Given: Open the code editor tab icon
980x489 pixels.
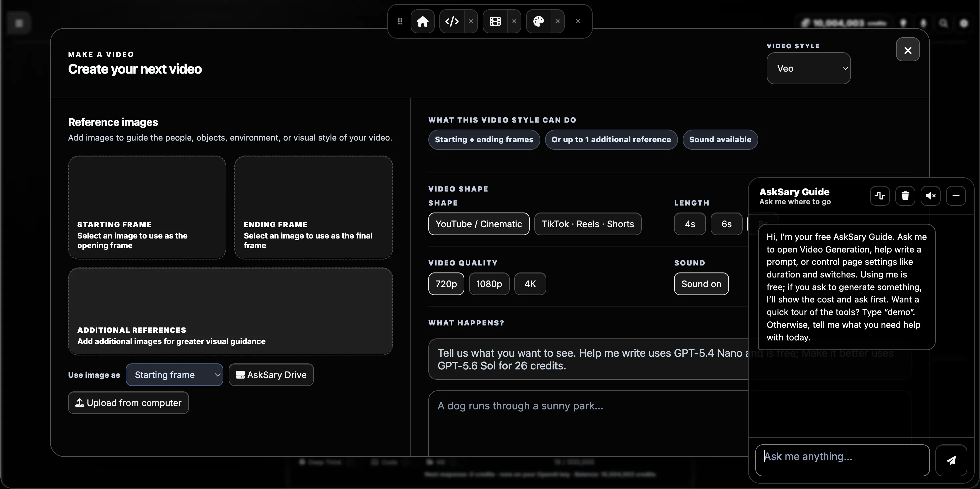Looking at the screenshot, I should tap(452, 21).
